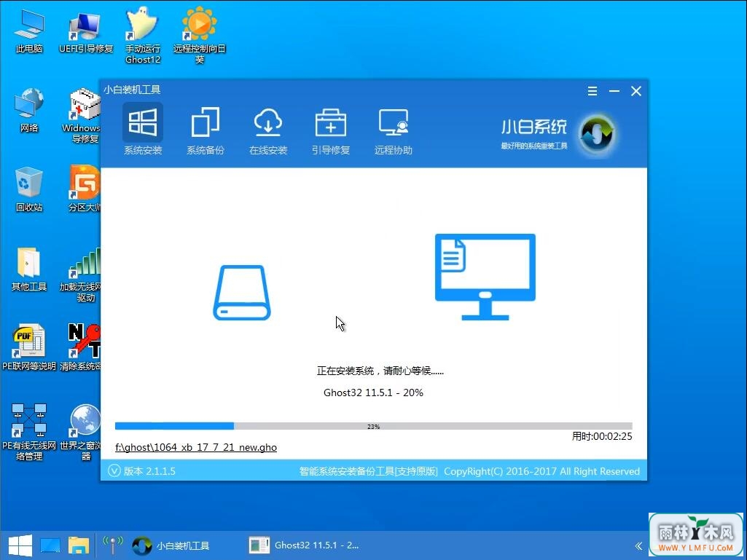Open 回收站 desktop icon

(x=29, y=189)
